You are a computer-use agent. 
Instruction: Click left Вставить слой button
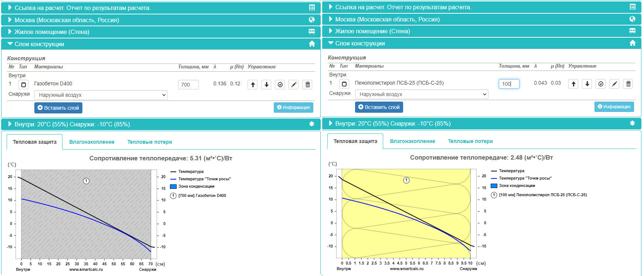[x=58, y=108]
